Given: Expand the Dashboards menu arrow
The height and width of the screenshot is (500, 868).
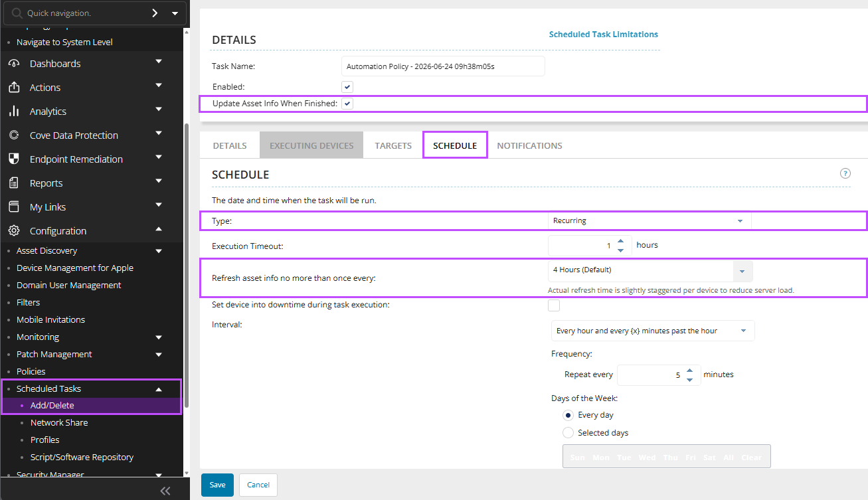Looking at the screenshot, I should pyautogui.click(x=159, y=62).
